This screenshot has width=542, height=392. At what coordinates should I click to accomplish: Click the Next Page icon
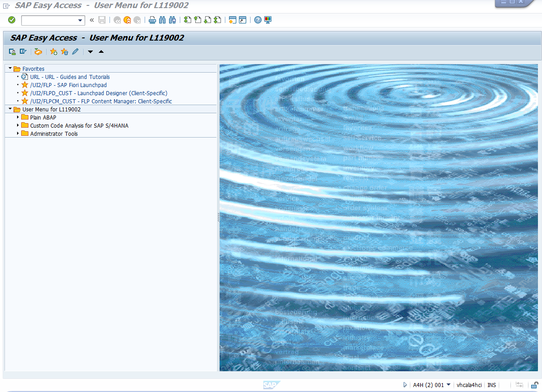tap(207, 20)
